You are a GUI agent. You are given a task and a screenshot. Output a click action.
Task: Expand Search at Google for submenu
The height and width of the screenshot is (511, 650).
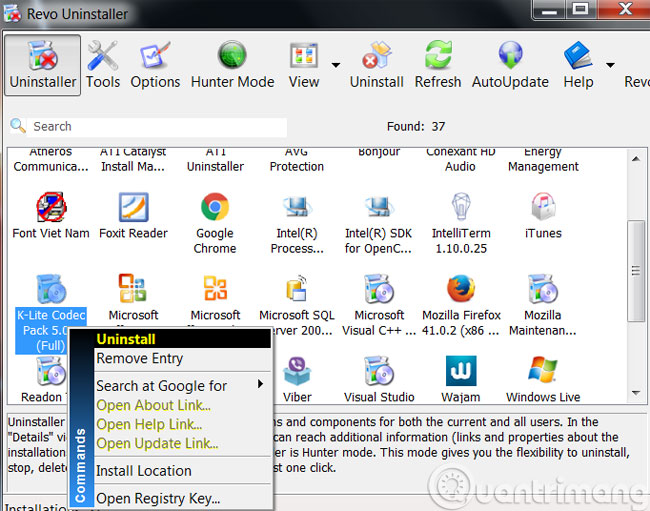[x=182, y=386]
